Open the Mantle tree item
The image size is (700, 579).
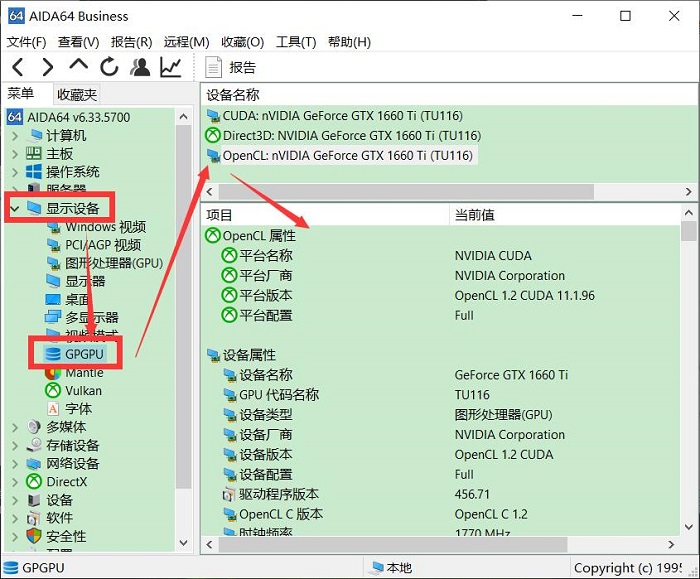(x=75, y=373)
